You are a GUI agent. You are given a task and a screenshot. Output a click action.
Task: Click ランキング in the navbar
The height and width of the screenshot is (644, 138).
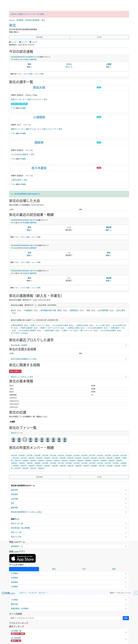click(32, 593)
